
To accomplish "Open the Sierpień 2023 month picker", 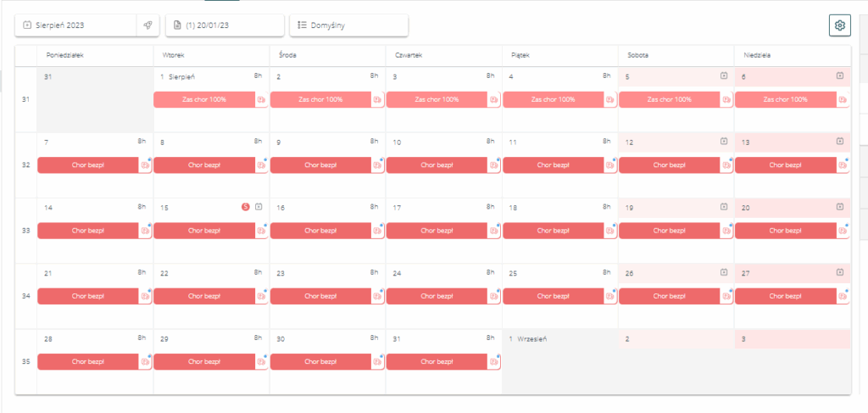I will (75, 25).
